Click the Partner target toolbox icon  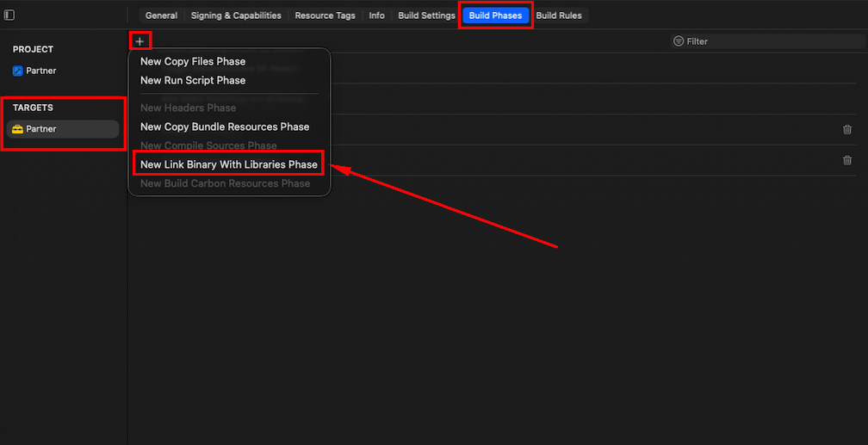point(18,129)
